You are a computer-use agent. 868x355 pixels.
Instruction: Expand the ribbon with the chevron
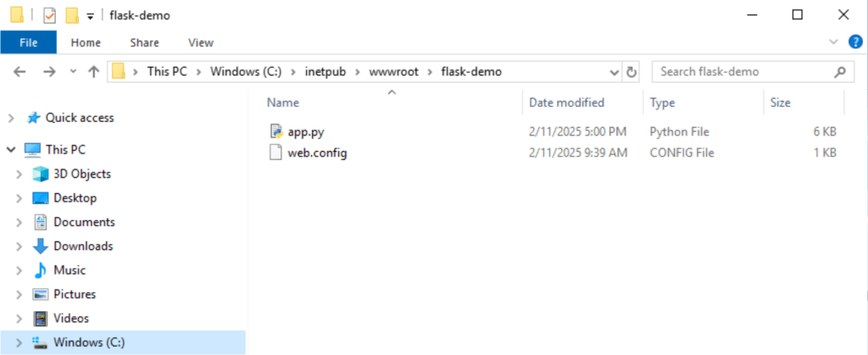coord(832,42)
